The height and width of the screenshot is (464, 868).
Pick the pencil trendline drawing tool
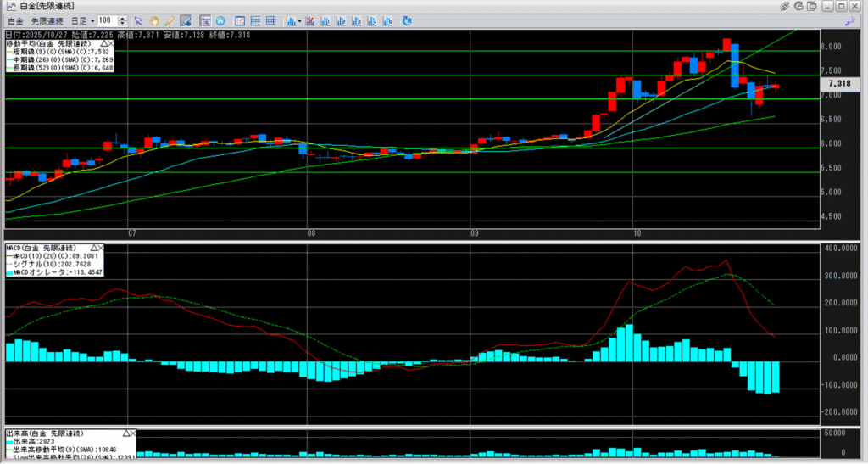coord(170,20)
